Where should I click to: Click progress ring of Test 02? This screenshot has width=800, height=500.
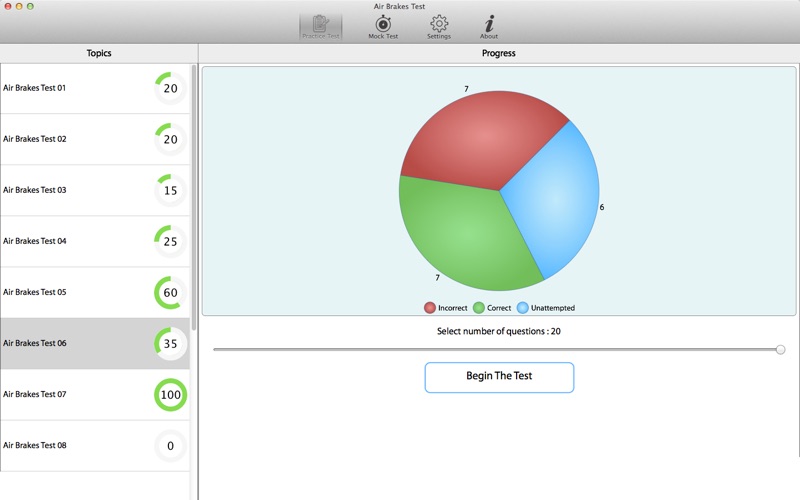pyautogui.click(x=170, y=139)
